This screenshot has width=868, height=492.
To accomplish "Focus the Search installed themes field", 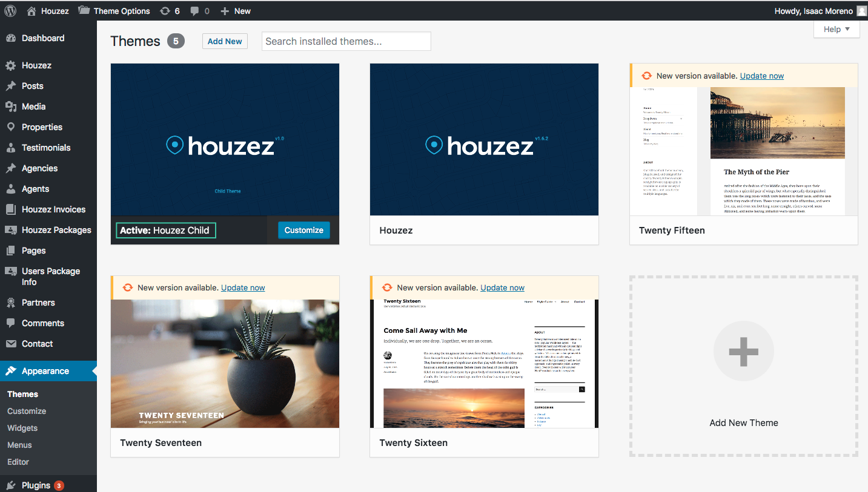I will click(346, 41).
